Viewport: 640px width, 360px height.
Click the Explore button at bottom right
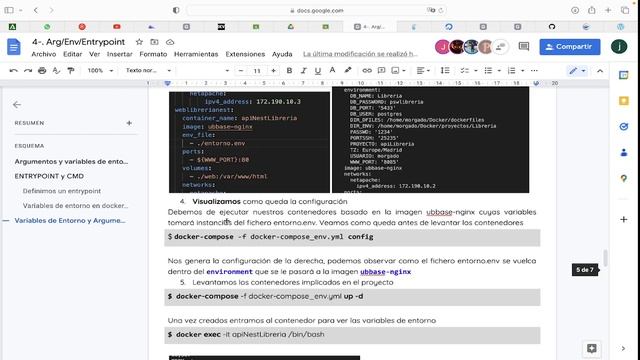click(591, 348)
